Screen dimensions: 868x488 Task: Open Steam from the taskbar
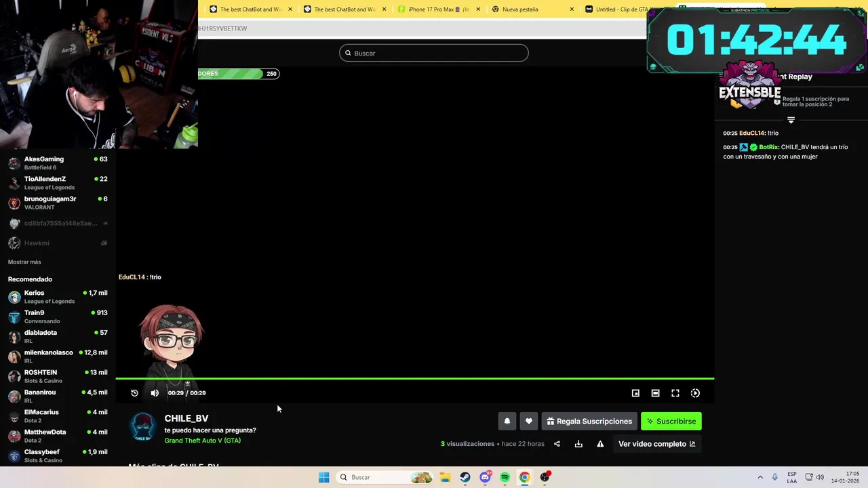(465, 477)
